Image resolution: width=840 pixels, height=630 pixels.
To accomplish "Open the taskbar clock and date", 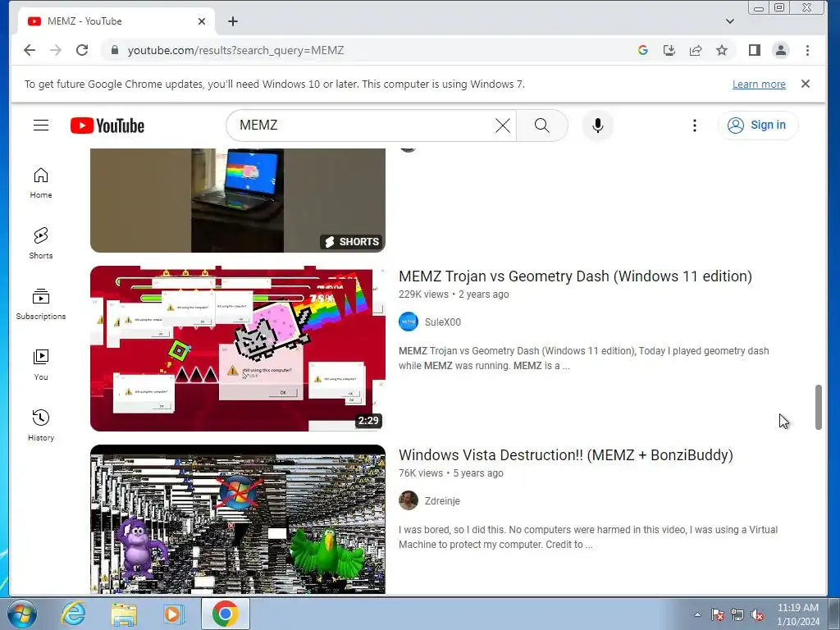I will tap(797, 614).
